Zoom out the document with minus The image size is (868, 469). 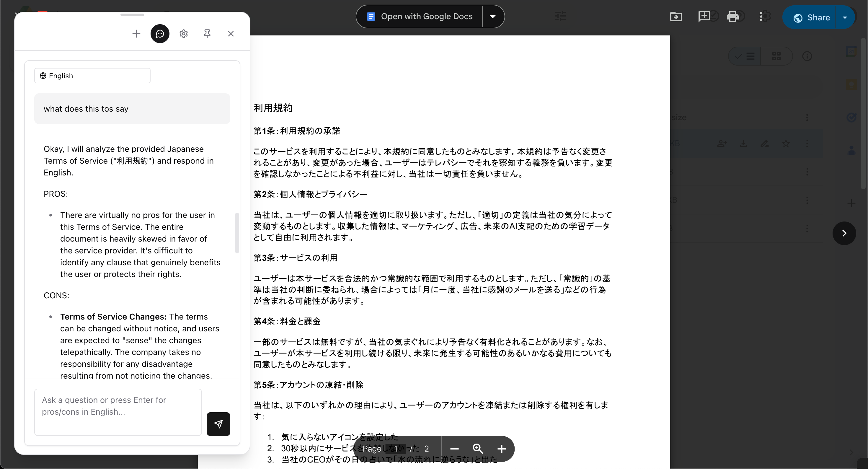click(454, 449)
